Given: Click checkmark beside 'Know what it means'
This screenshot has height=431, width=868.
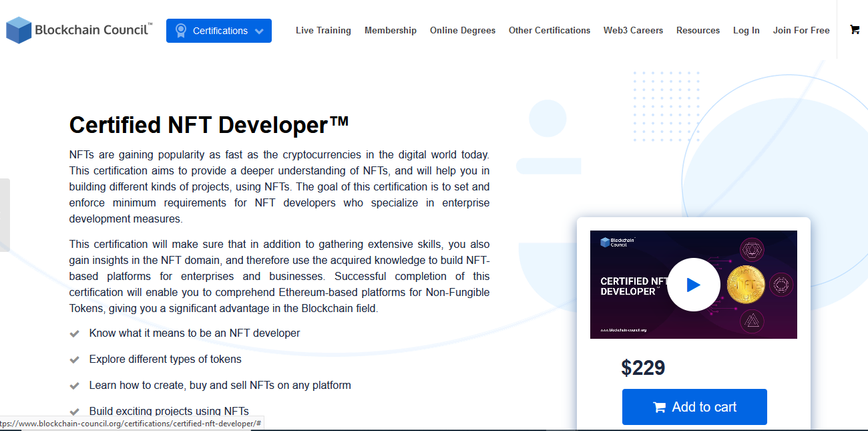Looking at the screenshot, I should pyautogui.click(x=75, y=333).
